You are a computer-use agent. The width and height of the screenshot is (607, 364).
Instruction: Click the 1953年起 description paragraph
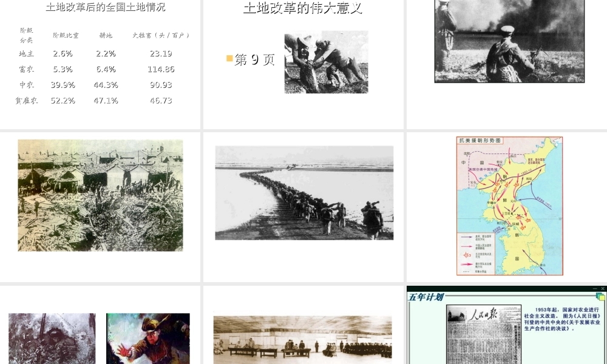(562, 319)
